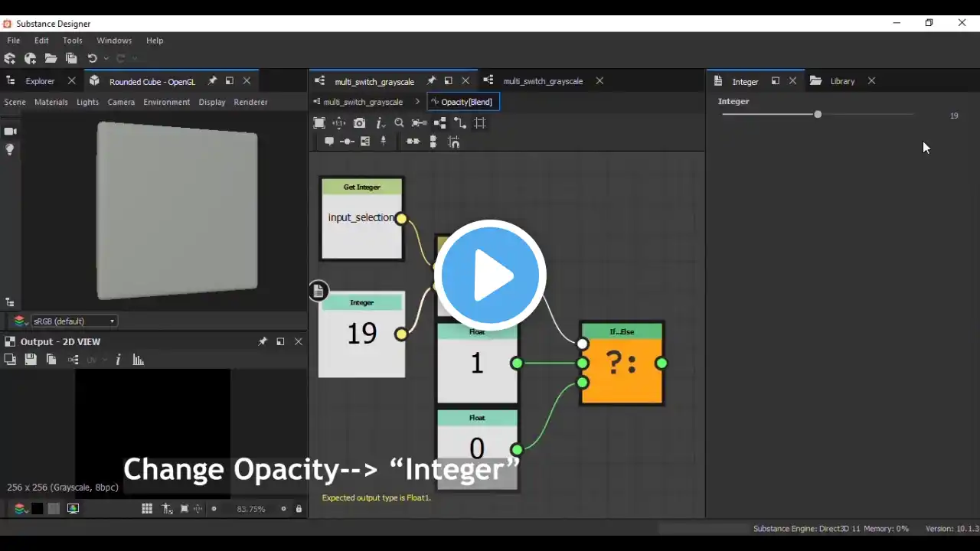980x551 pixels.
Task: Toggle the tiling grid icon in 2D View
Action: (147, 509)
